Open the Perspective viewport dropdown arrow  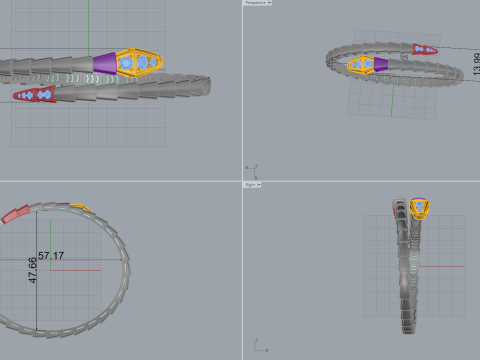(x=270, y=2)
